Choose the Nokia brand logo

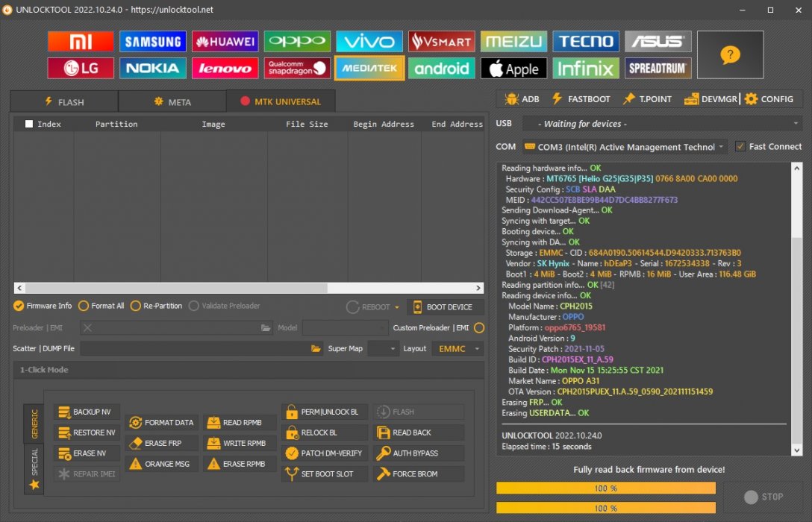pyautogui.click(x=153, y=69)
